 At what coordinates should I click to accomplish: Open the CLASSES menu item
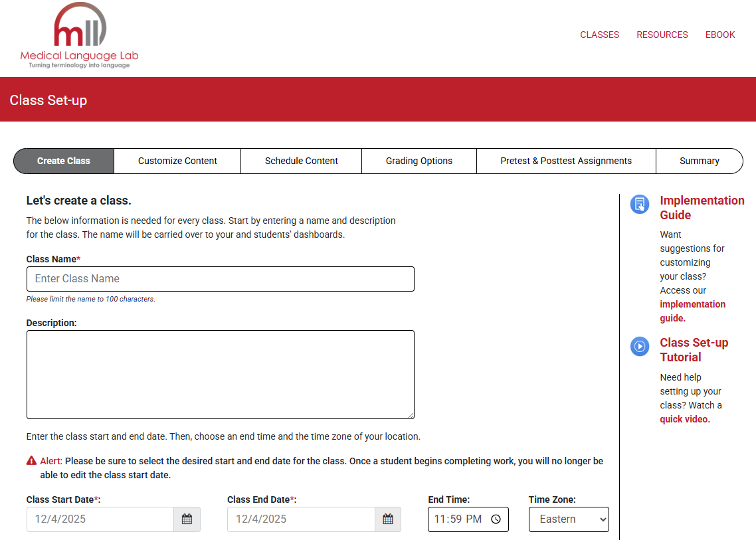tap(599, 35)
